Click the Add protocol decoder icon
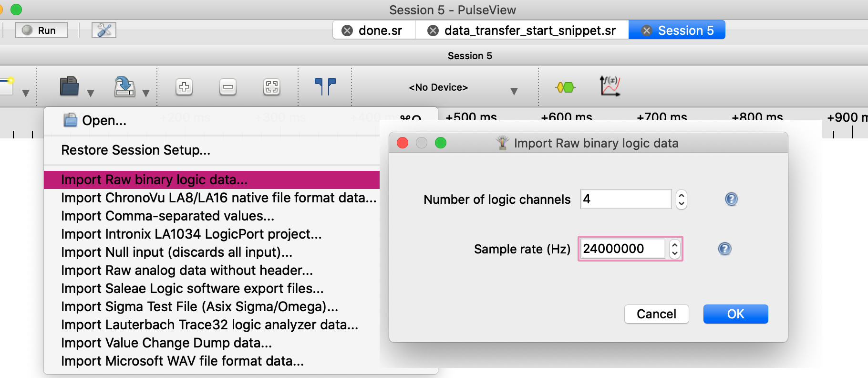The width and height of the screenshot is (868, 378). coord(566,87)
